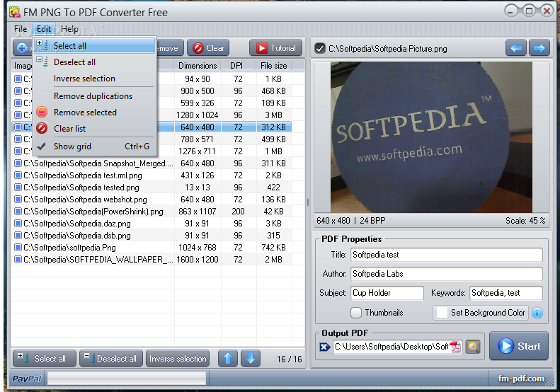560x392 pixels.
Task: Move selected item up with arrow button
Action: point(228,358)
